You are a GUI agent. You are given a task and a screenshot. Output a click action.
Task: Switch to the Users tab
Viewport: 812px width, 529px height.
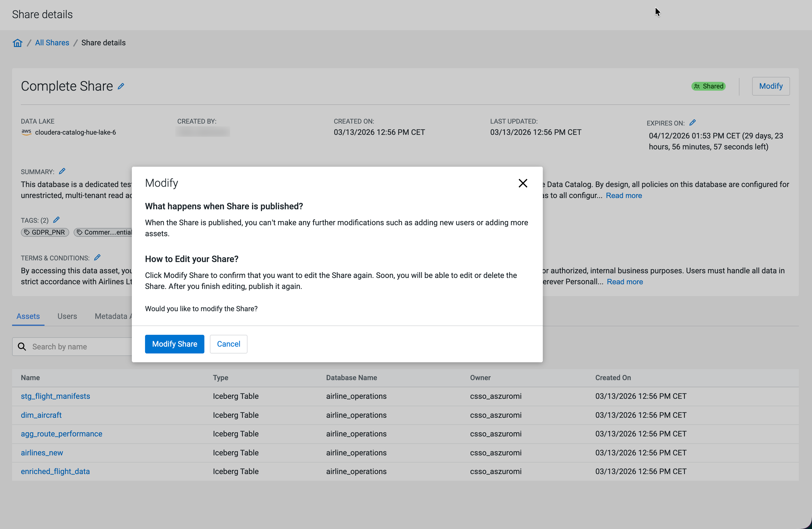click(x=67, y=316)
